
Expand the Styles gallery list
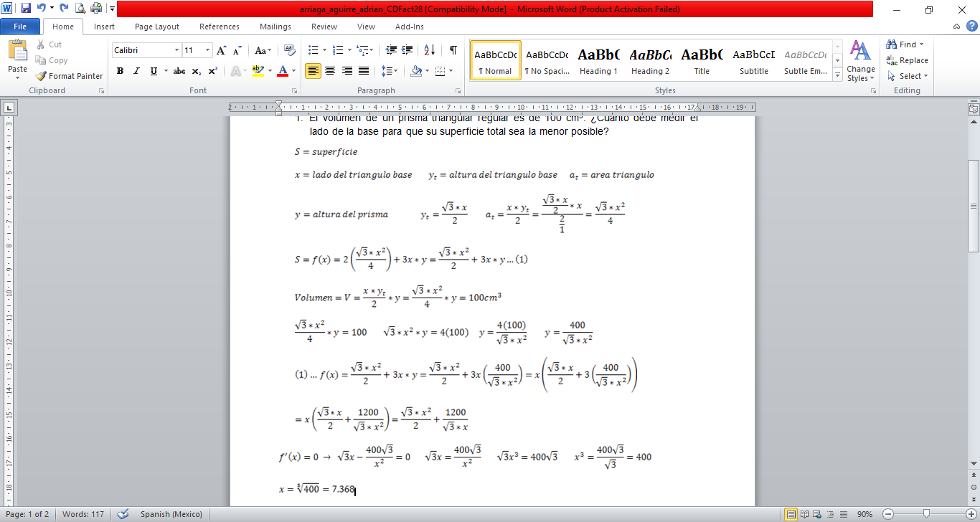tap(837, 75)
